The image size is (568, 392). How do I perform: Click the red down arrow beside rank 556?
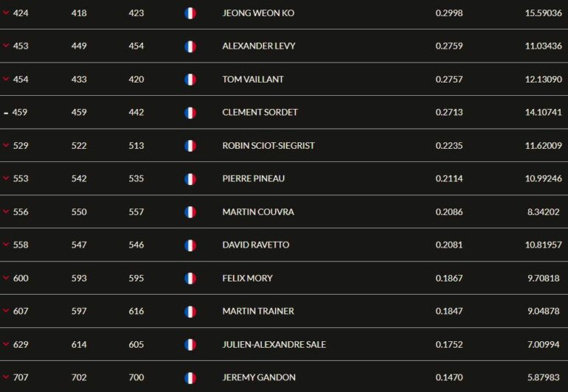pyautogui.click(x=6, y=212)
